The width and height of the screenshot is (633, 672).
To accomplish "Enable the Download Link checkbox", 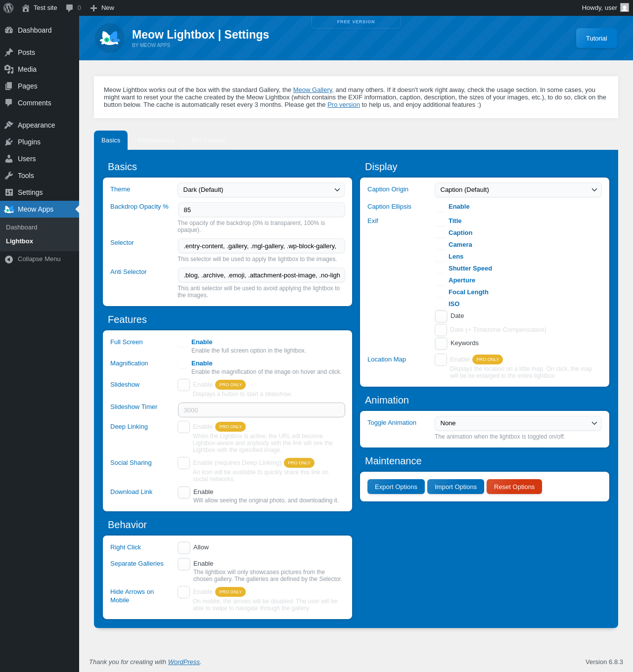I will pyautogui.click(x=184, y=492).
